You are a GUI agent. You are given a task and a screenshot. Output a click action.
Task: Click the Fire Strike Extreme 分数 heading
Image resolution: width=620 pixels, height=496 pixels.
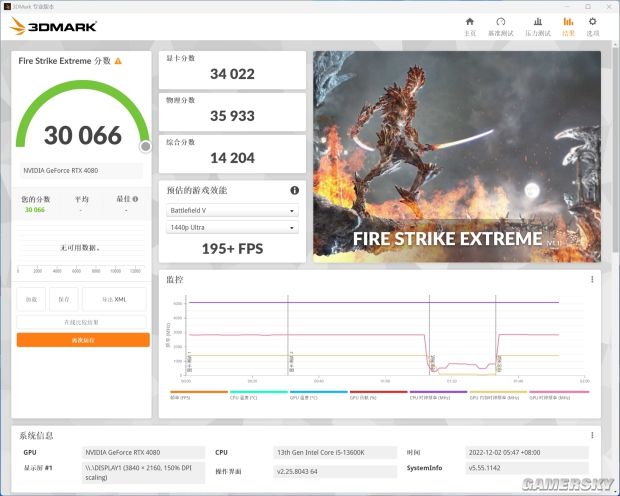pyautogui.click(x=64, y=61)
